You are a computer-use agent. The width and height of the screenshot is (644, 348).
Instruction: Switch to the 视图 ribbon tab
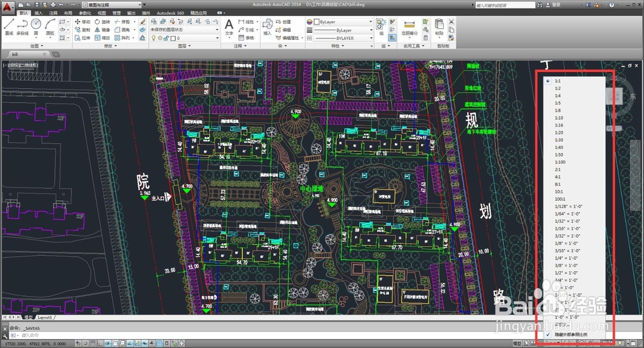102,13
